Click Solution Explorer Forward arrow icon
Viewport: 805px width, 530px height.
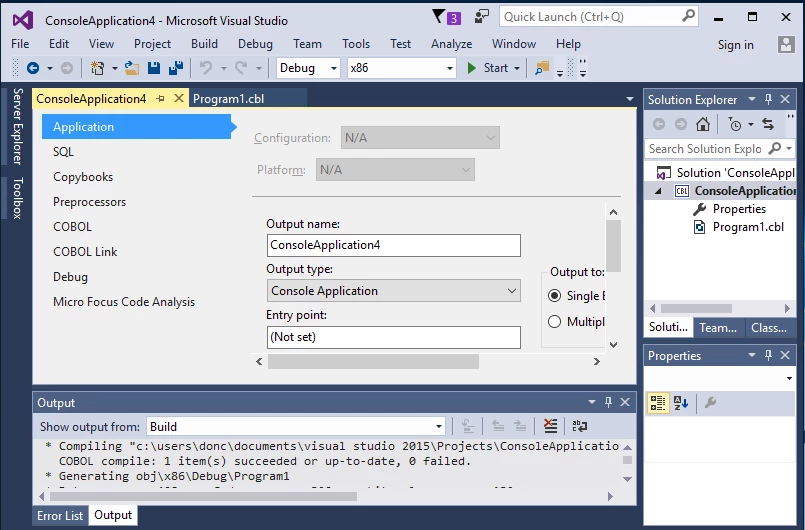tap(681, 124)
